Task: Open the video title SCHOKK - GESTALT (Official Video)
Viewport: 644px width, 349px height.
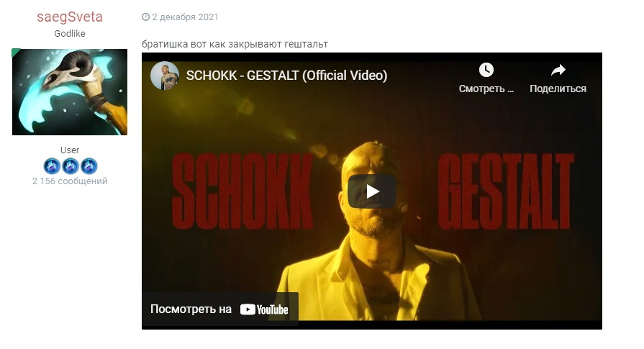Action: 286,76
